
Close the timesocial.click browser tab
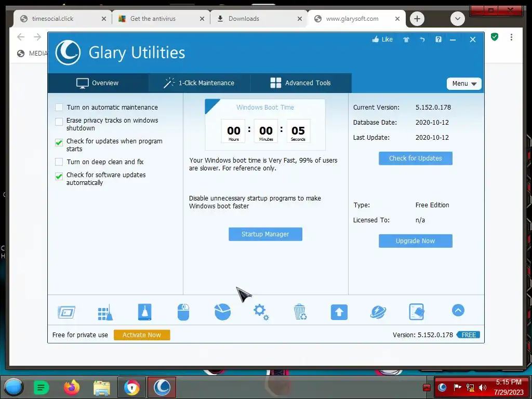[x=104, y=19]
